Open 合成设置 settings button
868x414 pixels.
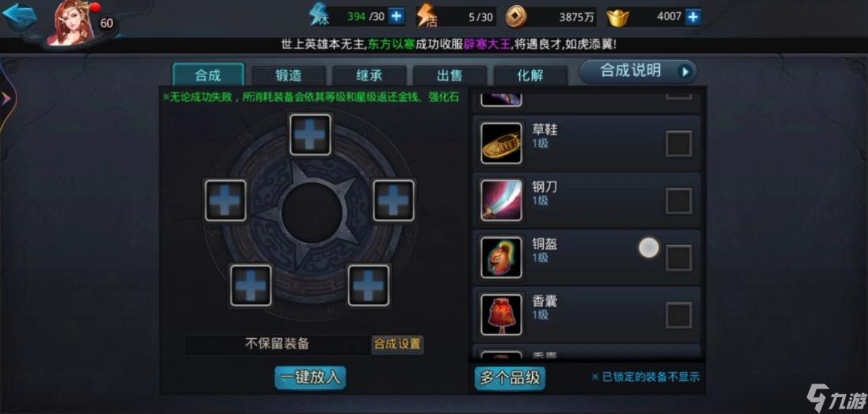(397, 344)
